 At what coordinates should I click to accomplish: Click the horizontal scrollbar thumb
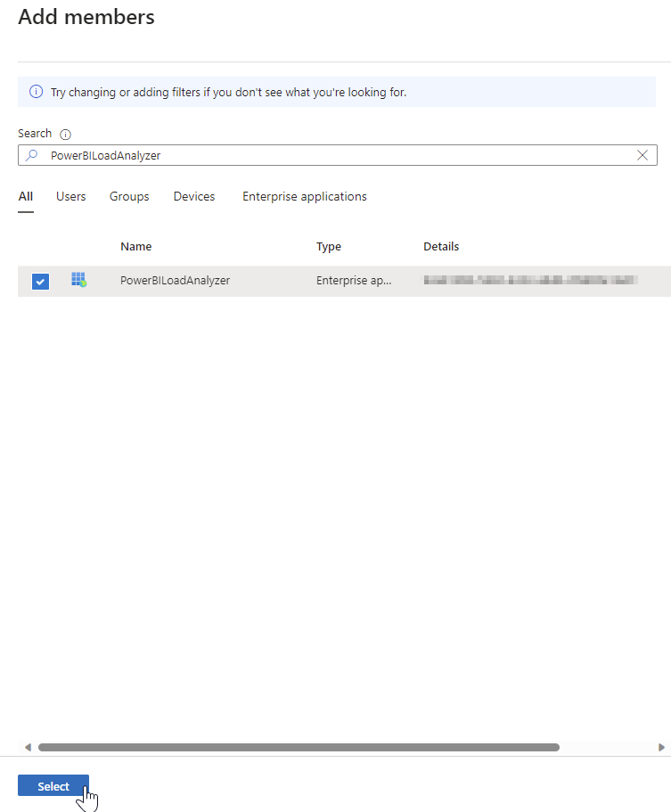click(x=299, y=747)
